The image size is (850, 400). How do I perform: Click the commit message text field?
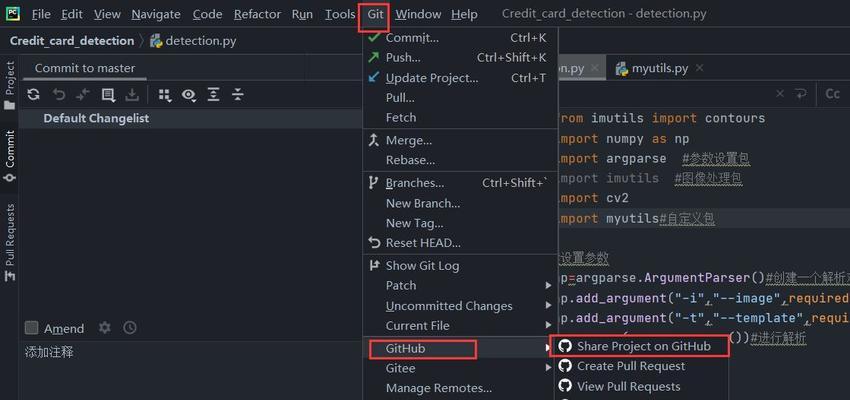pos(180,372)
